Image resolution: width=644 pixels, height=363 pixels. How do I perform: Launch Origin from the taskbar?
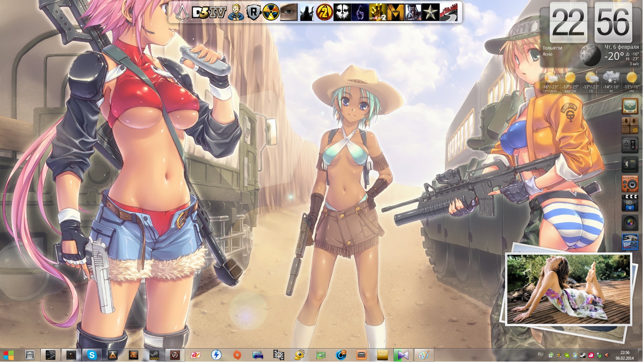coord(237,356)
